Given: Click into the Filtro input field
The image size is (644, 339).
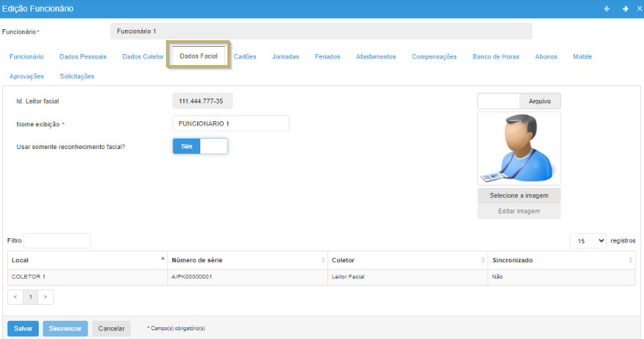Looking at the screenshot, I should point(57,240).
